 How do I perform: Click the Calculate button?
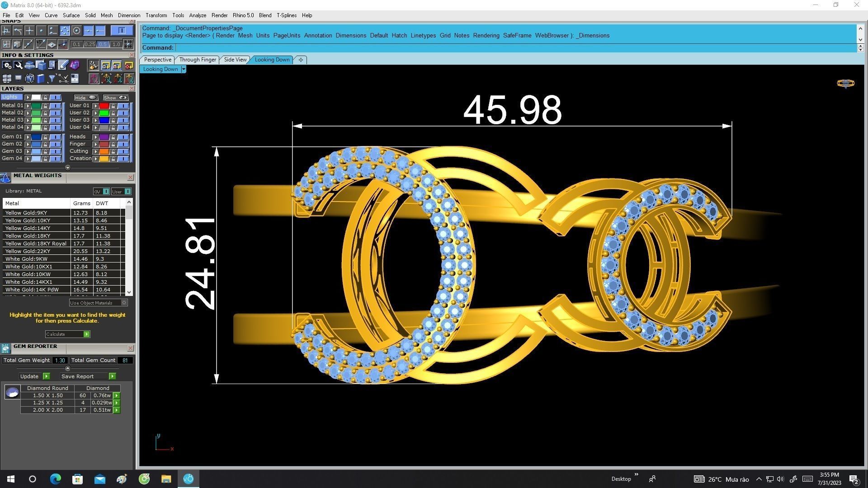[67, 334]
